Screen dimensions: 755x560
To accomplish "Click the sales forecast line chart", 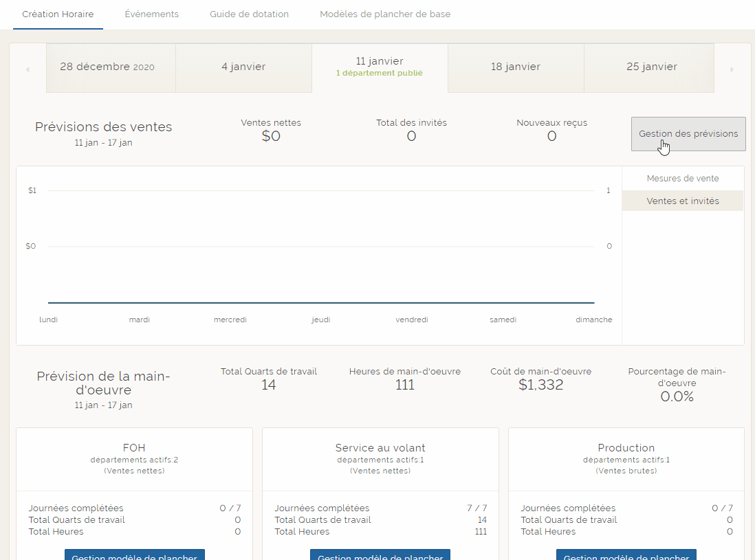I will [x=321, y=275].
